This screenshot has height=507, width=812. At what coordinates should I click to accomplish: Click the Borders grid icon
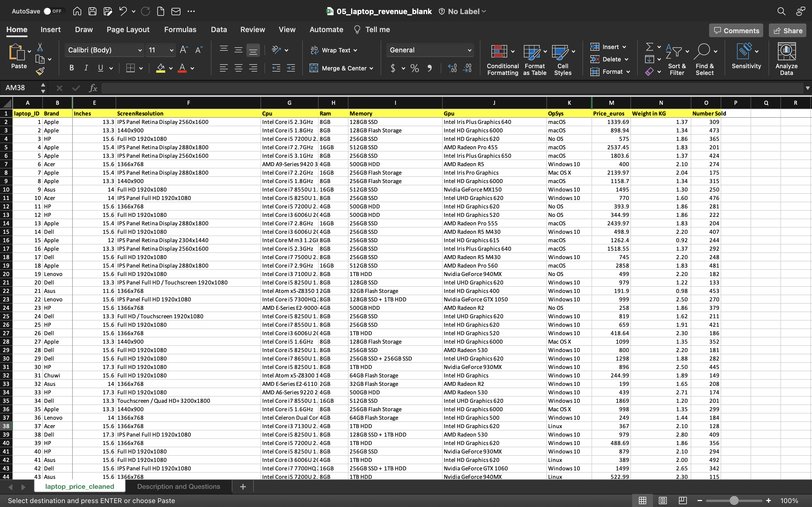click(131, 68)
